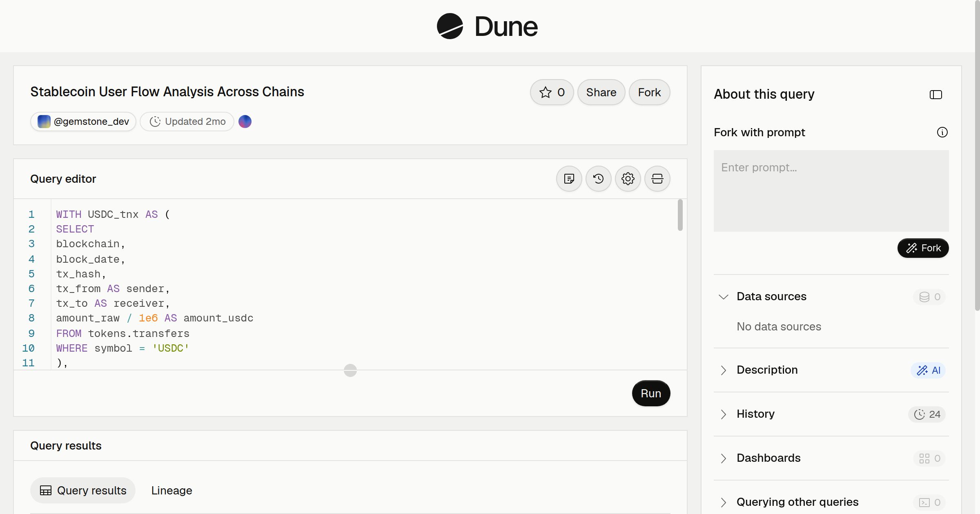Click the query title 'Stablecoin User Flow Analysis Across Chains'
Viewport: 980px width, 514px height.
pyautogui.click(x=167, y=91)
